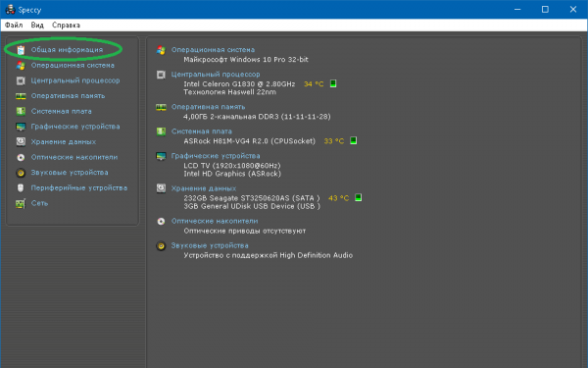Open the Вид menu
588x368 pixels.
click(x=37, y=26)
